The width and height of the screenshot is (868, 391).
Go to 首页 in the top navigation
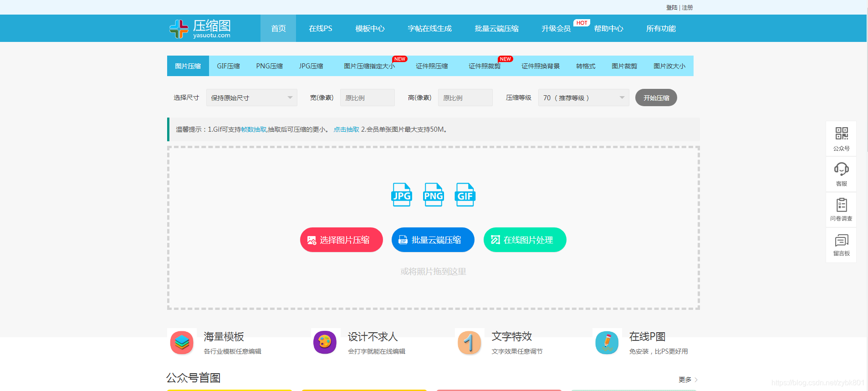point(278,28)
